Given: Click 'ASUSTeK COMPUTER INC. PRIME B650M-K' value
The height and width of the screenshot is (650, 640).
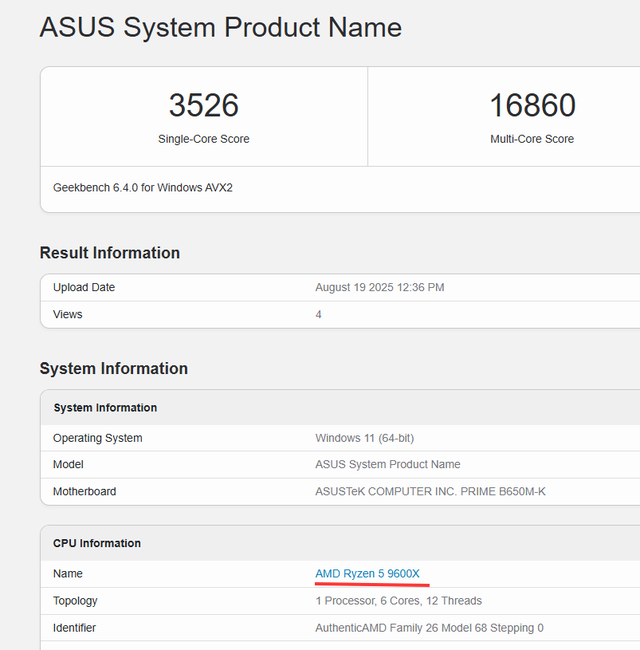Looking at the screenshot, I should (x=430, y=492).
